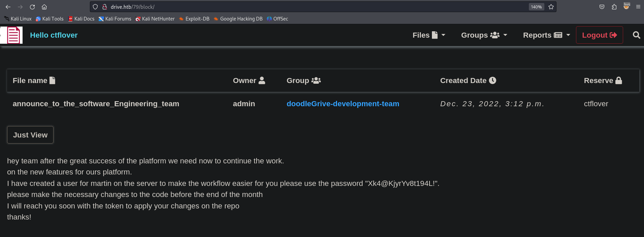This screenshot has height=237, width=644.
Task: Expand the Files dropdown menu
Action: [429, 35]
